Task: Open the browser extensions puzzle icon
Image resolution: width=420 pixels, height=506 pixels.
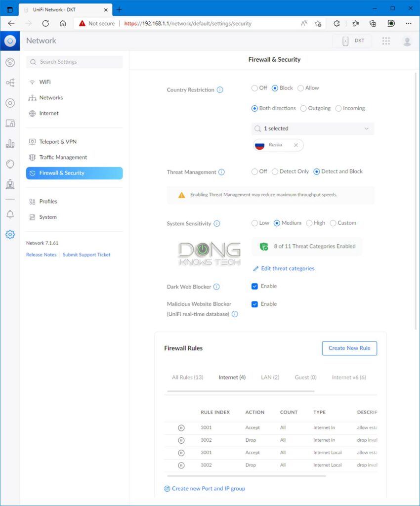Action: (336, 23)
